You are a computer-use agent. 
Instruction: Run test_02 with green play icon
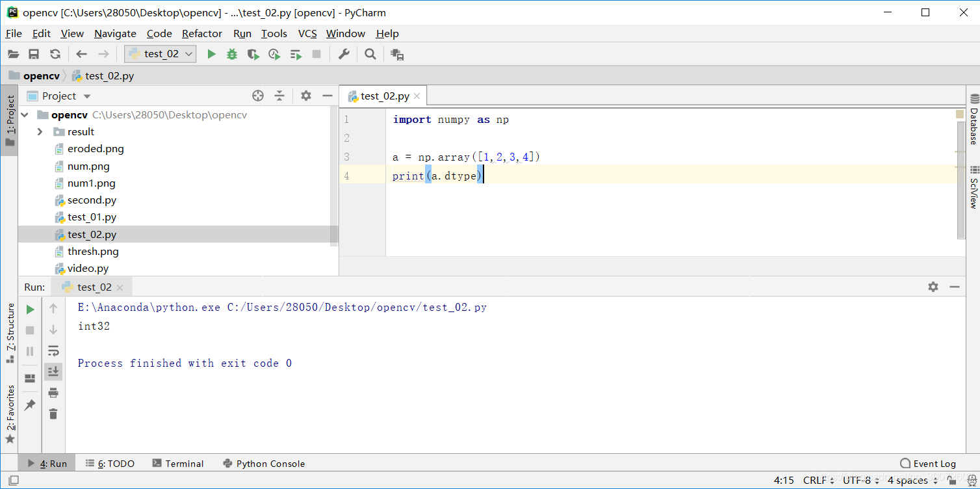click(x=211, y=54)
